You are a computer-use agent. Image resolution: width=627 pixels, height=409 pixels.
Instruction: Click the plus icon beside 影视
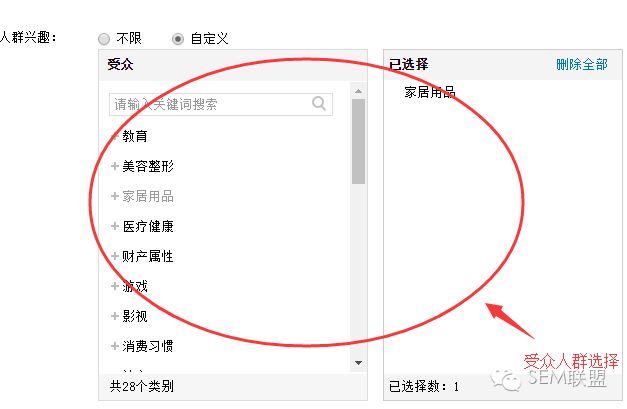(115, 316)
